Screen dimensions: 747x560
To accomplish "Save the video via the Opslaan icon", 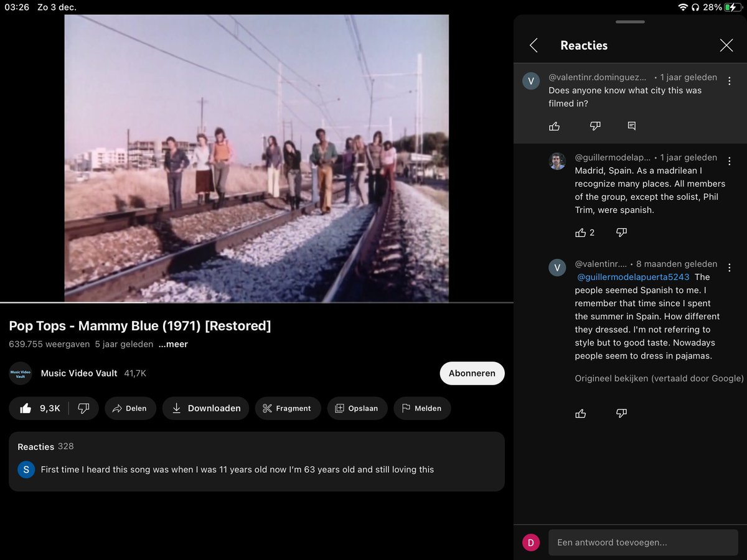I will click(357, 408).
